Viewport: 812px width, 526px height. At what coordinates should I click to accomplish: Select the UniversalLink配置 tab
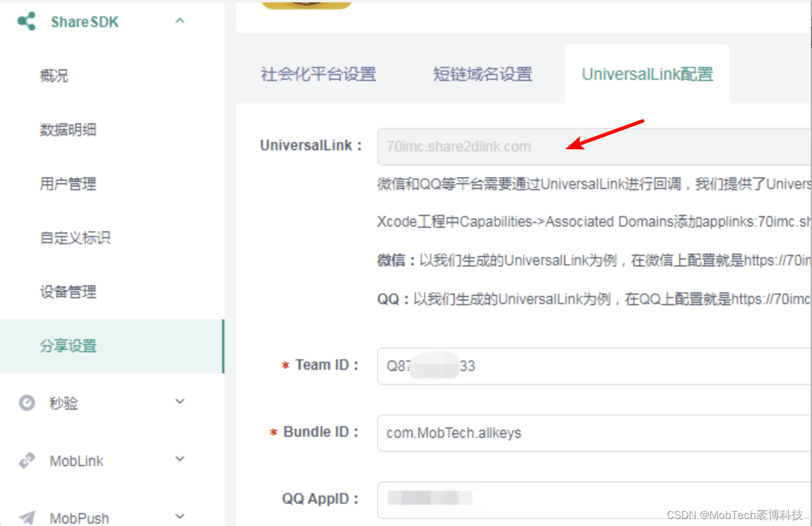[x=647, y=75]
